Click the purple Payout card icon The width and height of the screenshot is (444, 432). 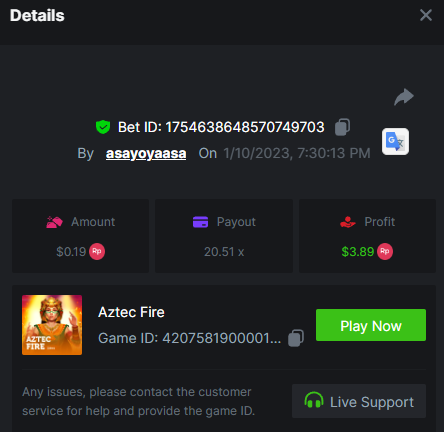200,222
